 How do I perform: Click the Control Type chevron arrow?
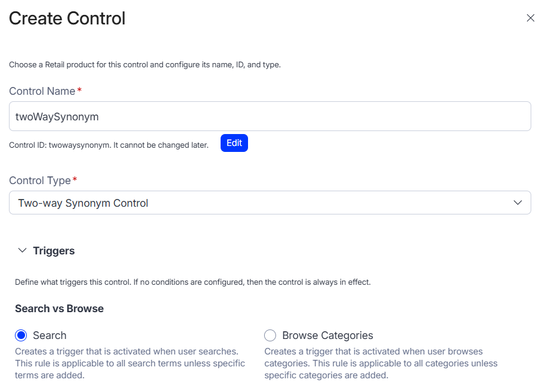tap(518, 203)
